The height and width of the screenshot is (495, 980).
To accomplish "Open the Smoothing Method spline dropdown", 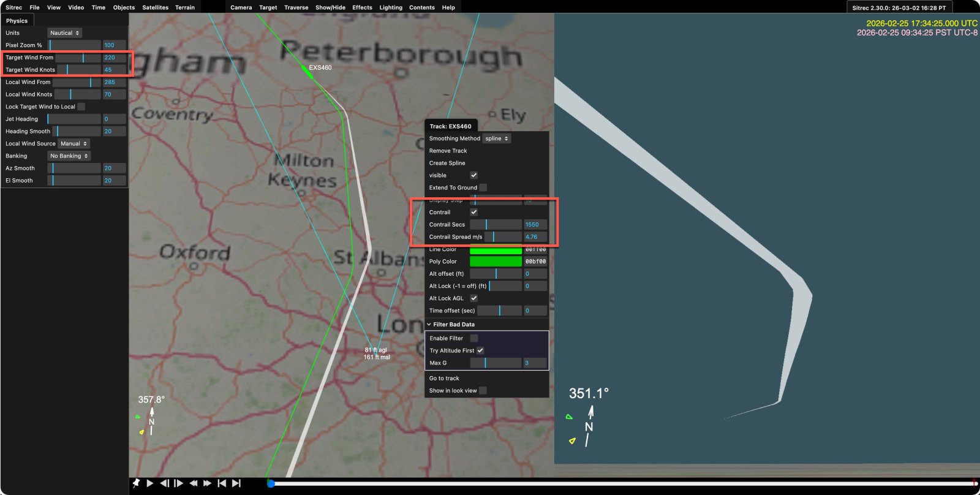I will coord(497,139).
